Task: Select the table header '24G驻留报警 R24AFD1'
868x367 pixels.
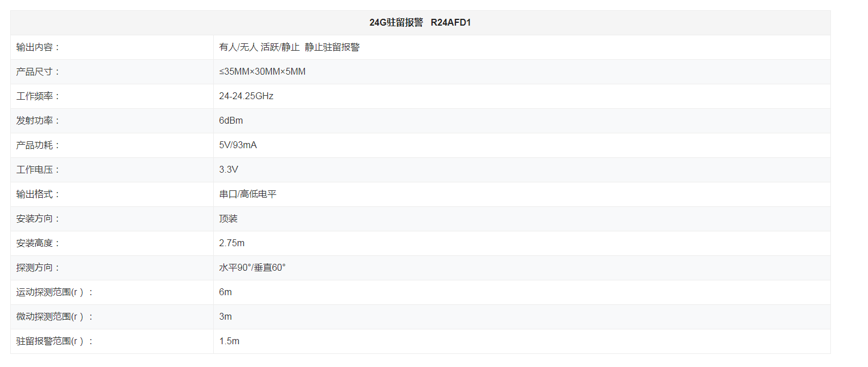Action: [x=420, y=23]
